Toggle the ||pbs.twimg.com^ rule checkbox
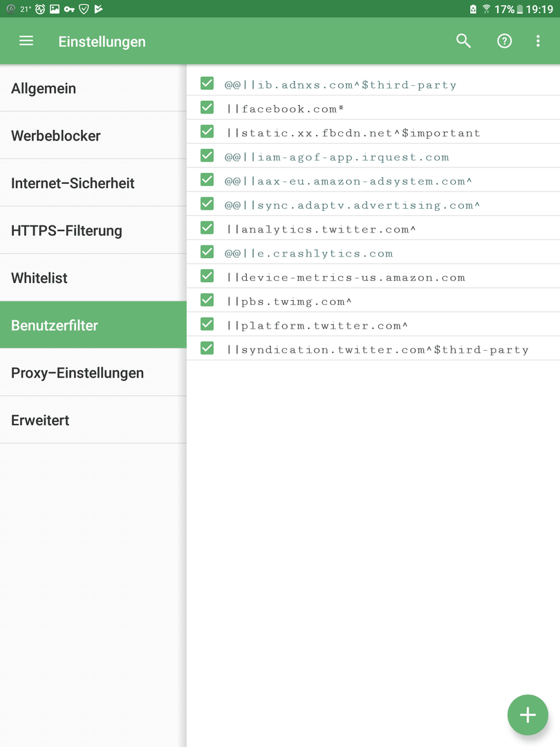Viewport: 560px width, 747px height. point(207,300)
